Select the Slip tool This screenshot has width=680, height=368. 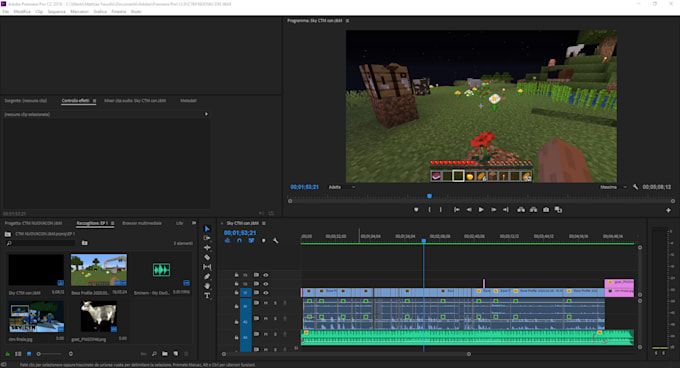click(x=207, y=267)
